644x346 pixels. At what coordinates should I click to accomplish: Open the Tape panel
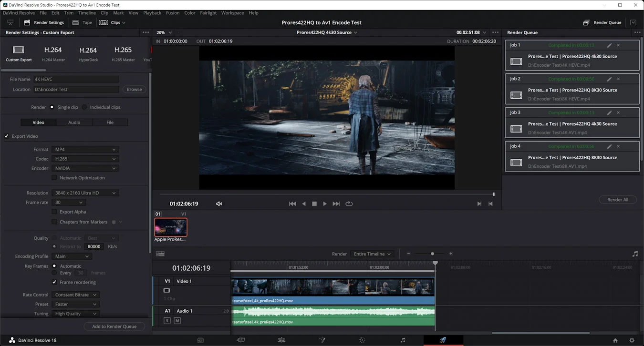coord(82,22)
